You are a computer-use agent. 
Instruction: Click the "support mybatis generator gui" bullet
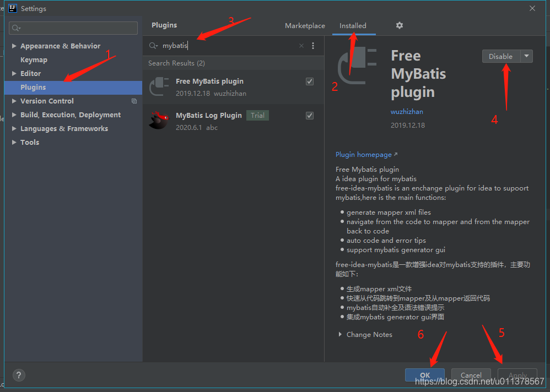coord(396,250)
